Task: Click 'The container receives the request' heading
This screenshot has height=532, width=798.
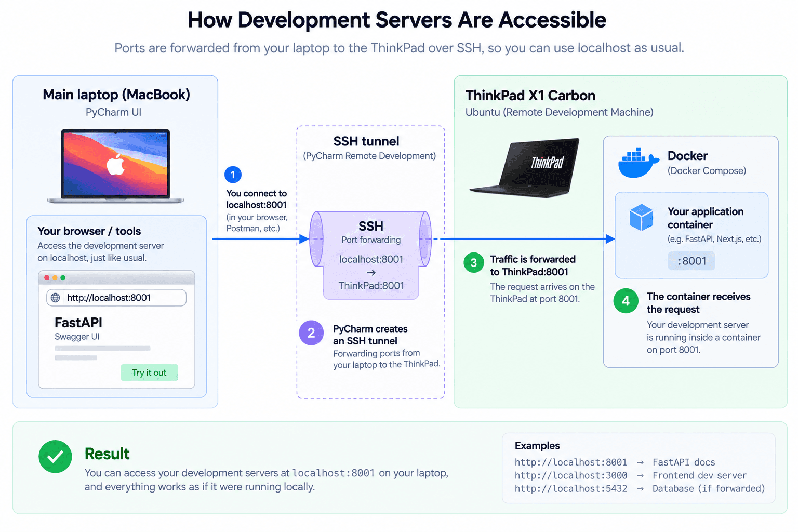Action: click(x=699, y=303)
